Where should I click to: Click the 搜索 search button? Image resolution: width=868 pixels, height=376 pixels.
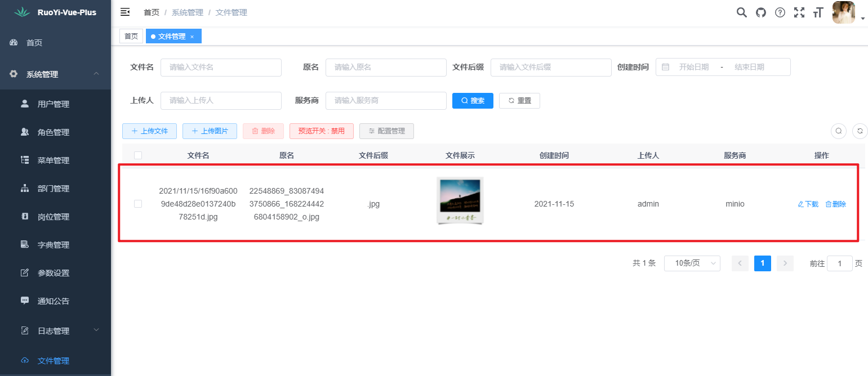[473, 100]
